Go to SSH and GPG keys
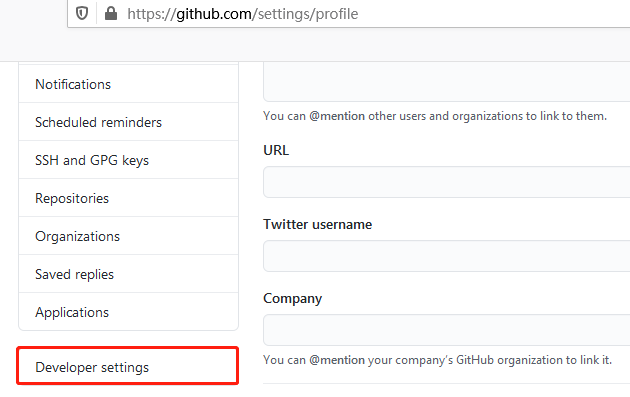630x397 pixels. (x=129, y=160)
